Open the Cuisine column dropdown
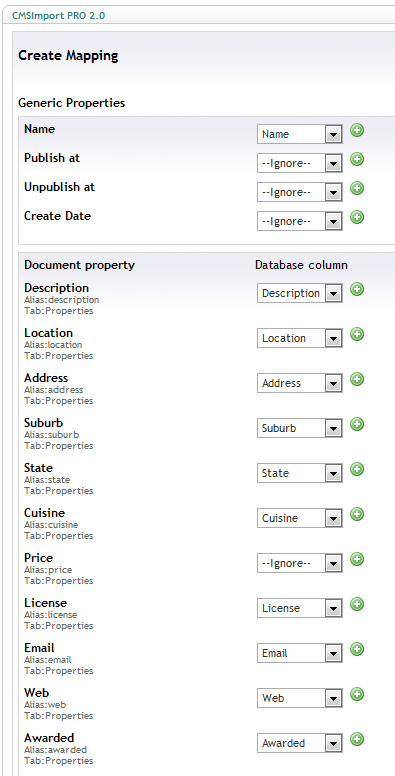Image resolution: width=395 pixels, height=776 pixels. click(x=299, y=518)
